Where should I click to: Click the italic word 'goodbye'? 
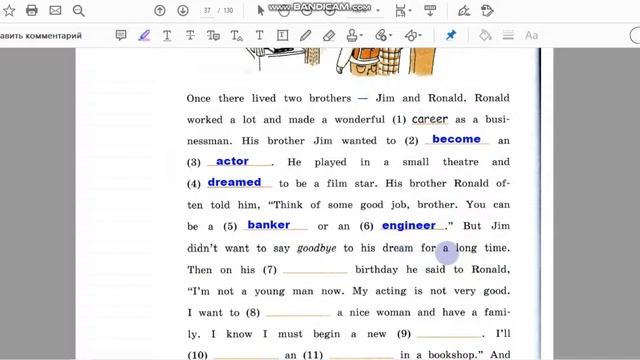[x=317, y=248]
